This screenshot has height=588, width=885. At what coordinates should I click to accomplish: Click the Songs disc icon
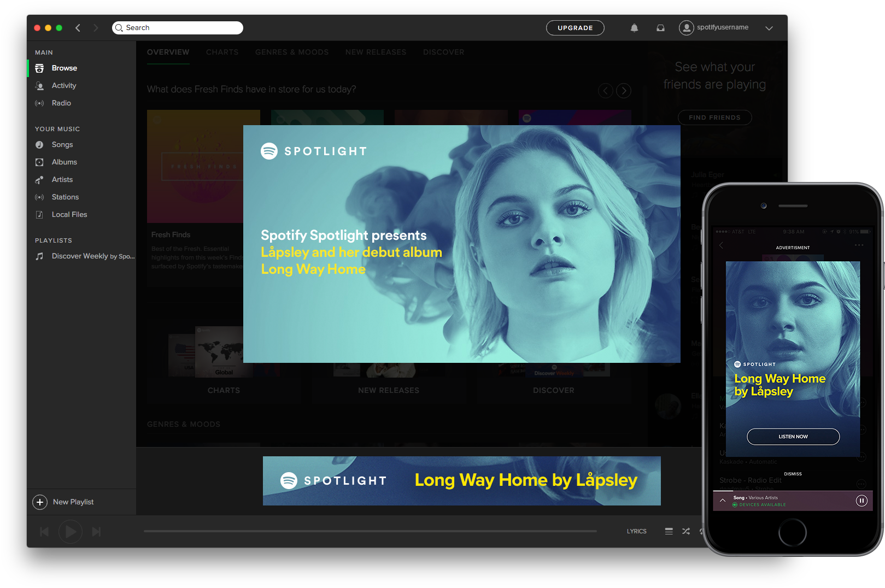pos(39,145)
